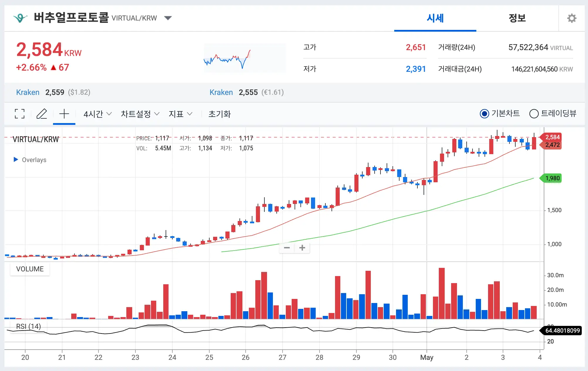588x371 pixels.
Task: Select the 트레이딩뷰 radio button
Action: click(x=534, y=114)
